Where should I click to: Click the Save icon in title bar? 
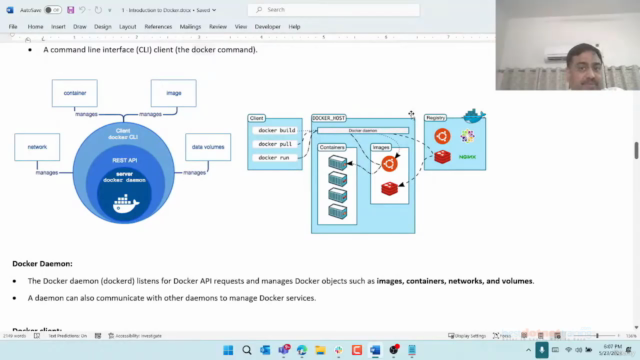71,10
